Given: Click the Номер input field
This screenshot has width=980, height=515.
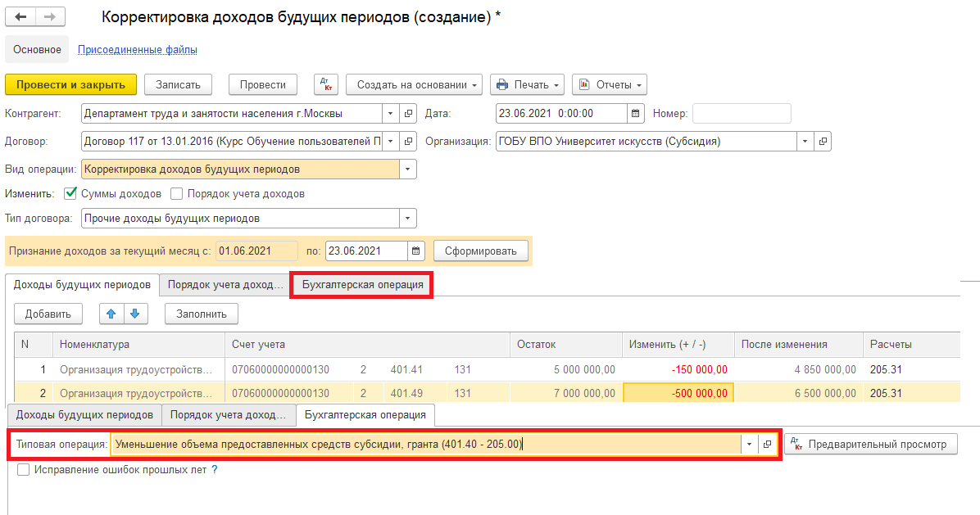Looking at the screenshot, I should 742,114.
